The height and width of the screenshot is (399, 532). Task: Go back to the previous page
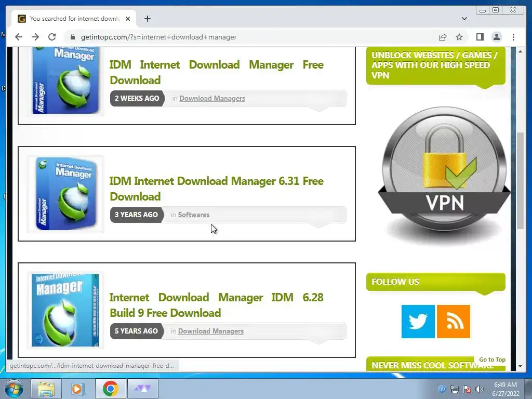point(19,37)
